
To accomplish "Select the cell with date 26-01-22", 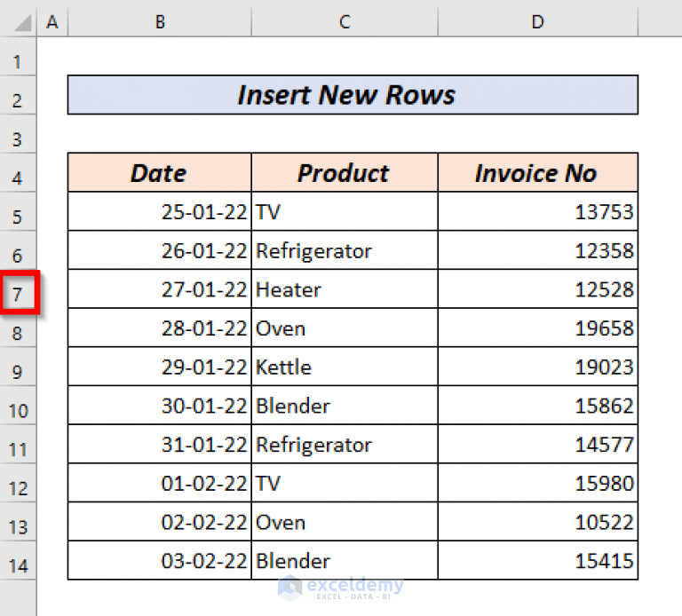I will tap(160, 250).
